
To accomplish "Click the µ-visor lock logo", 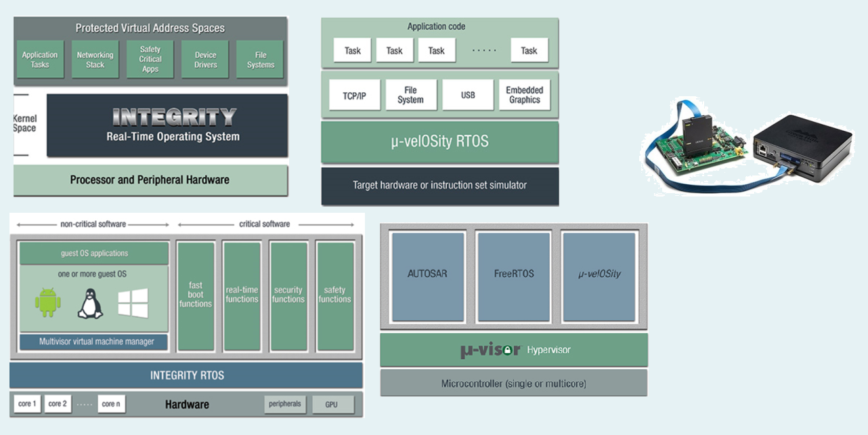I will coord(491,350).
